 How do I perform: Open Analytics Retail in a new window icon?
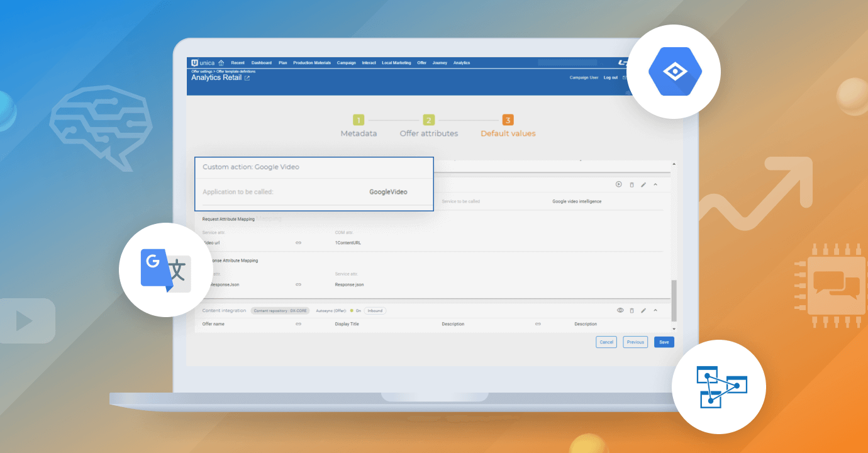pyautogui.click(x=247, y=78)
